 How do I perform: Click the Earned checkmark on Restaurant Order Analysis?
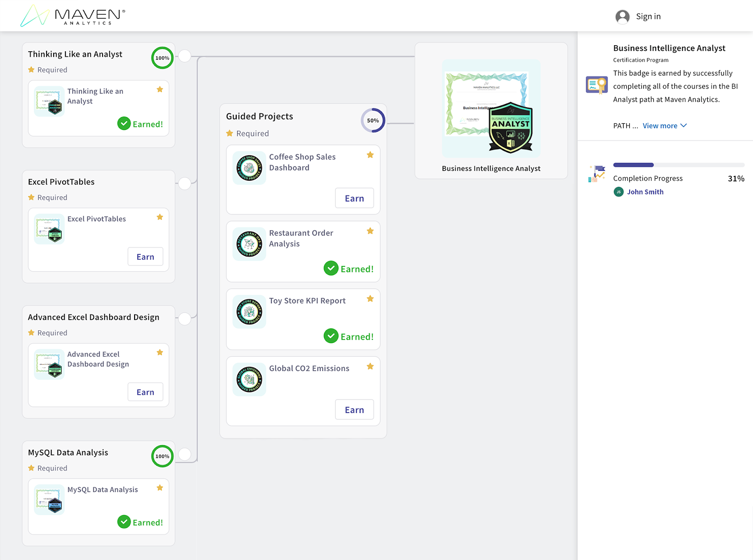[331, 268]
